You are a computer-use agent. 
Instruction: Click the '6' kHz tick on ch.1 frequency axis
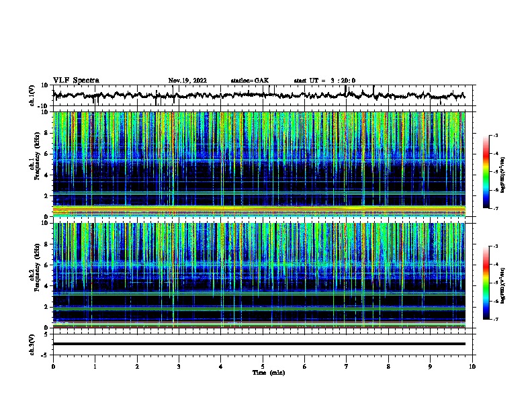(x=46, y=154)
